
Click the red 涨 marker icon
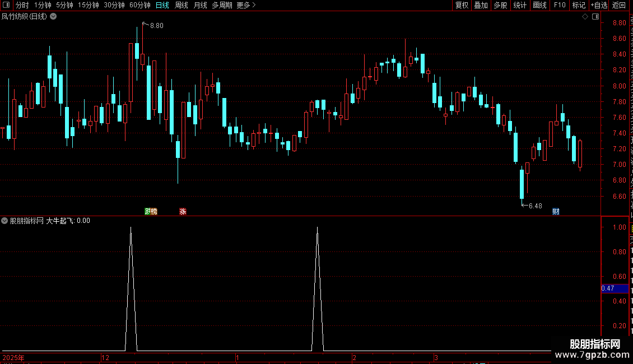click(183, 212)
